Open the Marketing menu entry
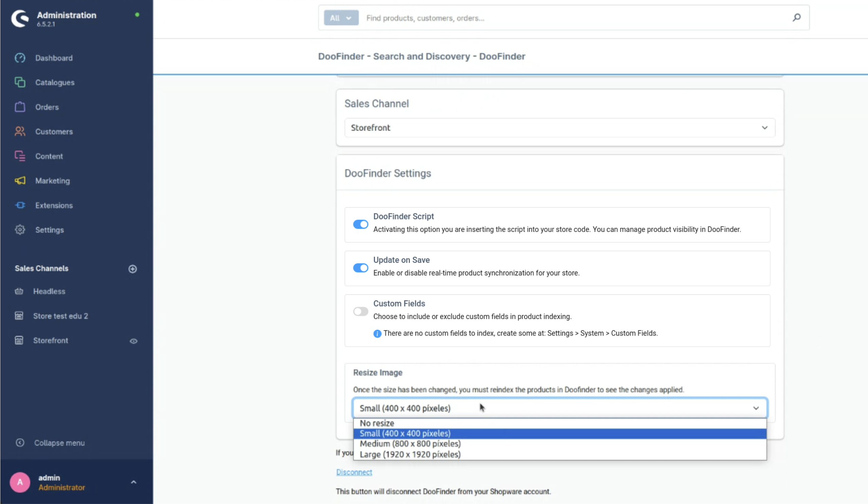868x504 pixels. [52, 181]
